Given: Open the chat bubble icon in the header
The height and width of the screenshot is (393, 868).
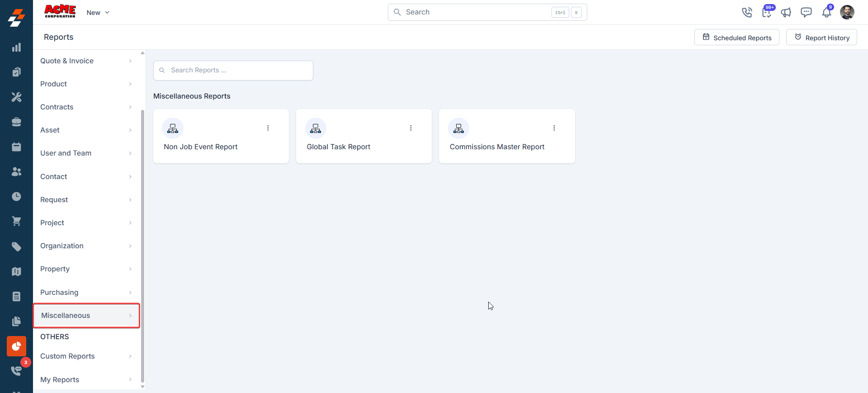Looking at the screenshot, I should [x=806, y=12].
